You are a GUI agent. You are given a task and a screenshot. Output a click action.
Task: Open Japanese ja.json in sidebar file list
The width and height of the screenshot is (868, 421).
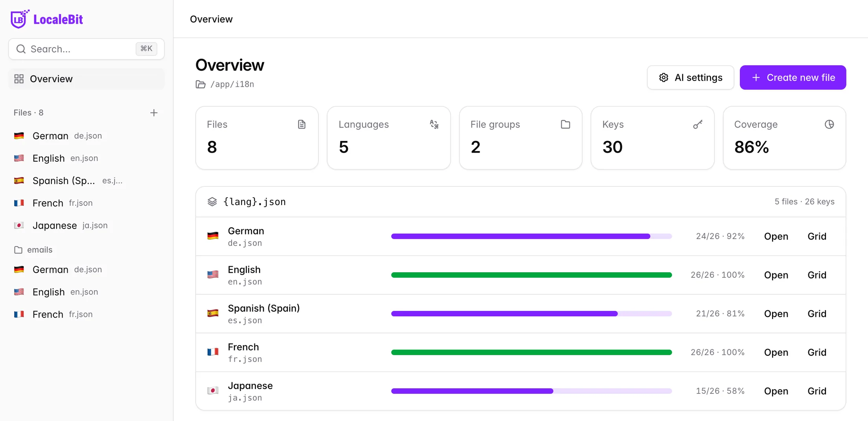86,225
